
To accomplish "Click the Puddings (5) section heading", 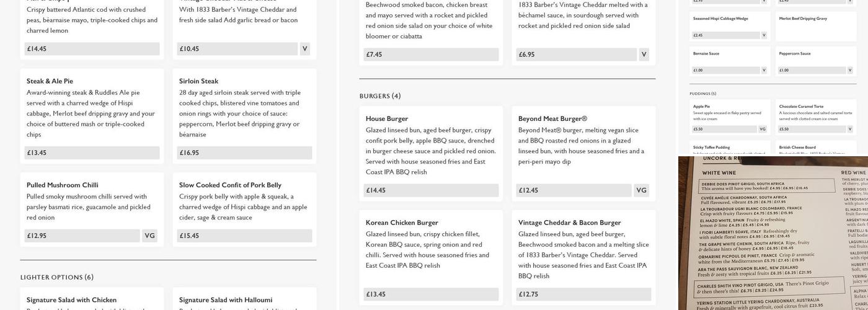I will tap(702, 94).
